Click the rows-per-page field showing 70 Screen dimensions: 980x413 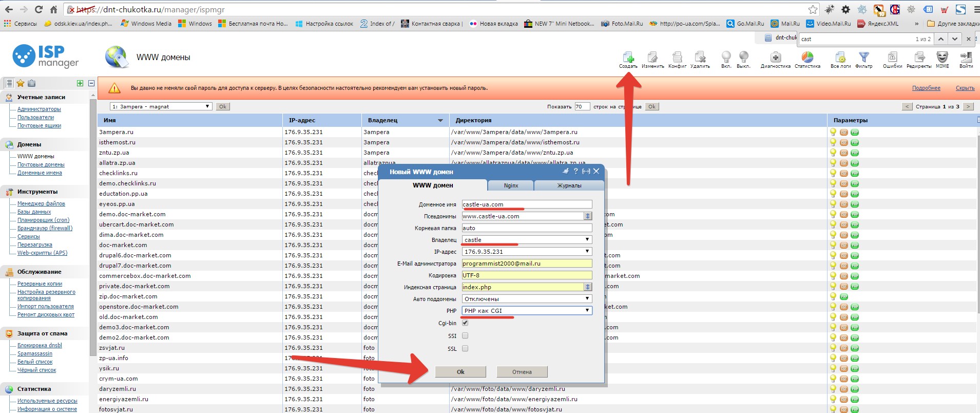(582, 106)
